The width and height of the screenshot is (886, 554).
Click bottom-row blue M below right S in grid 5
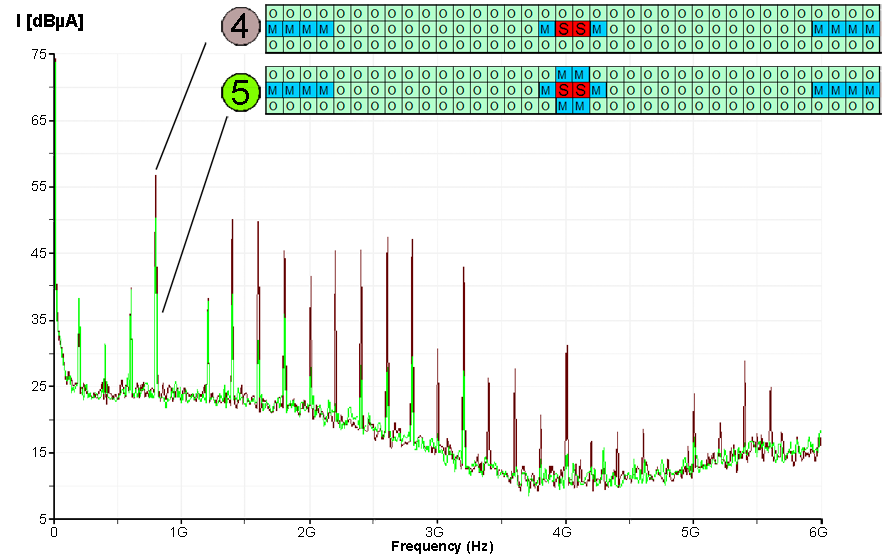(580, 106)
